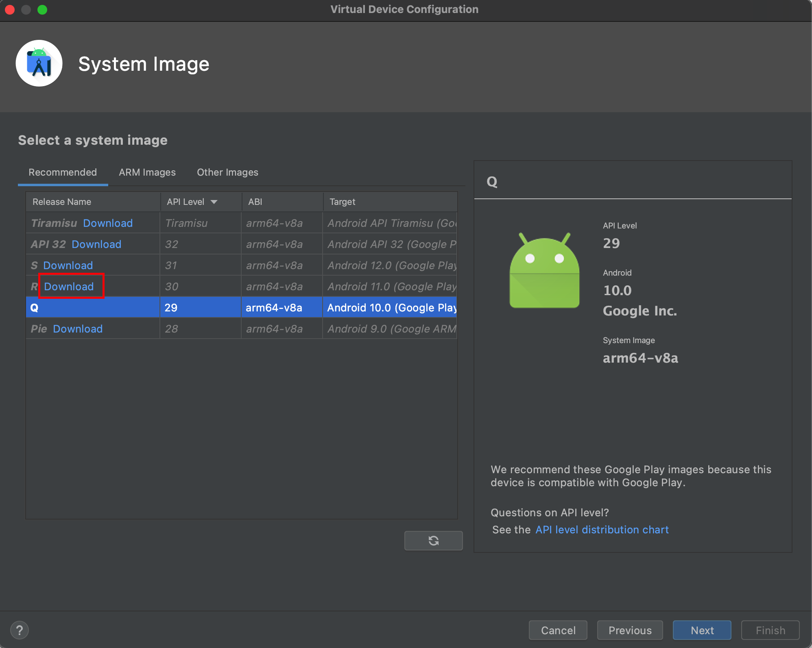812x648 pixels.
Task: Download the Pie system image
Action: click(x=78, y=329)
